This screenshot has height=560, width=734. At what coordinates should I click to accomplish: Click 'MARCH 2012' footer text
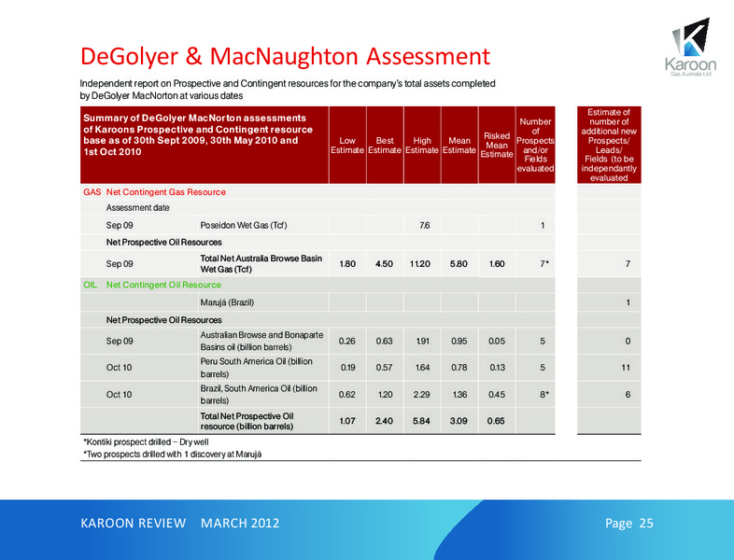click(x=240, y=523)
